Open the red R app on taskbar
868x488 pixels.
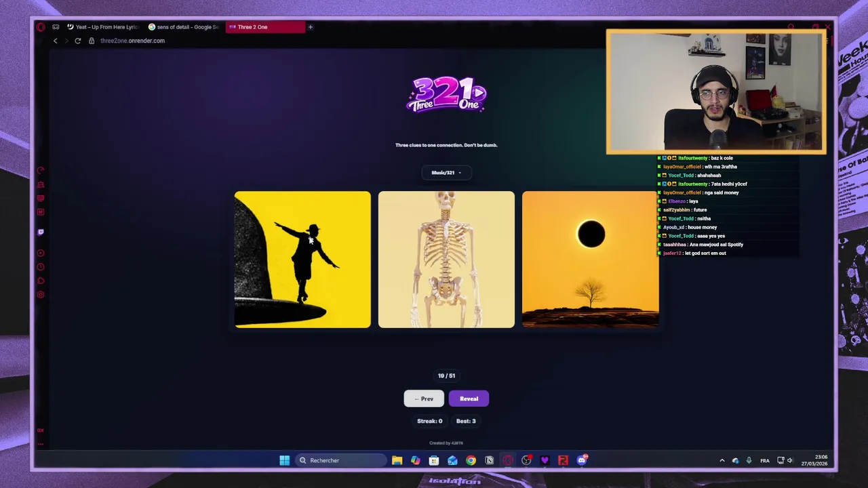point(563,460)
